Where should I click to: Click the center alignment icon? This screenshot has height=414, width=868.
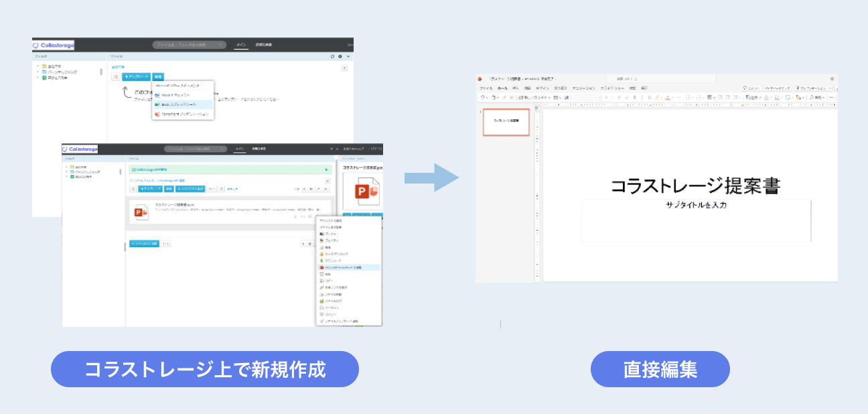[x=710, y=96]
